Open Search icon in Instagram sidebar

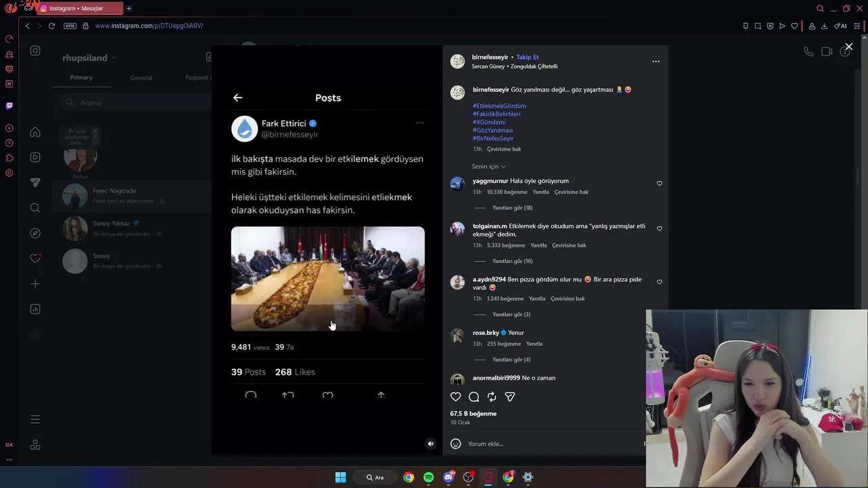coord(35,208)
